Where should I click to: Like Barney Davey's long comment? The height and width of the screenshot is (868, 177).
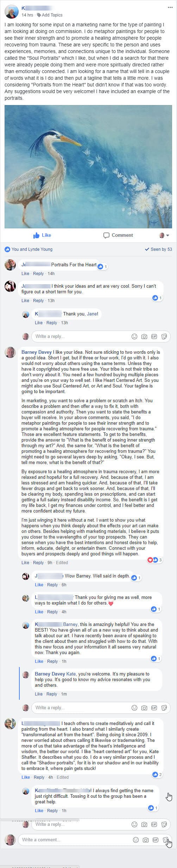pyautogui.click(x=25, y=562)
